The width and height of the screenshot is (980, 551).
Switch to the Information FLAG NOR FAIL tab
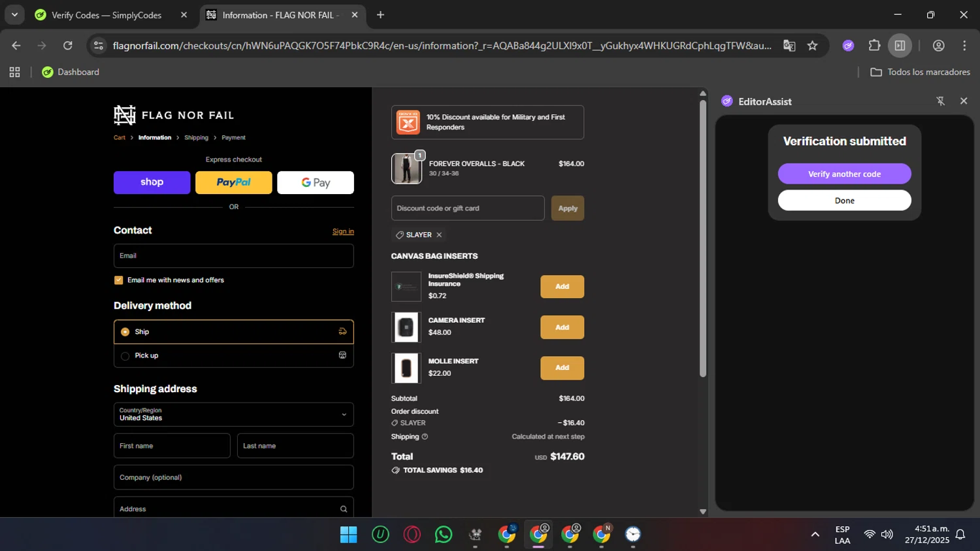(282, 15)
